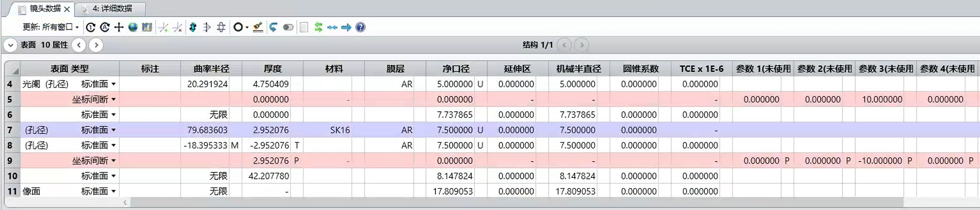Open 标准面 type dropdown in row 11 像面
The image size is (980, 210).
113,191
